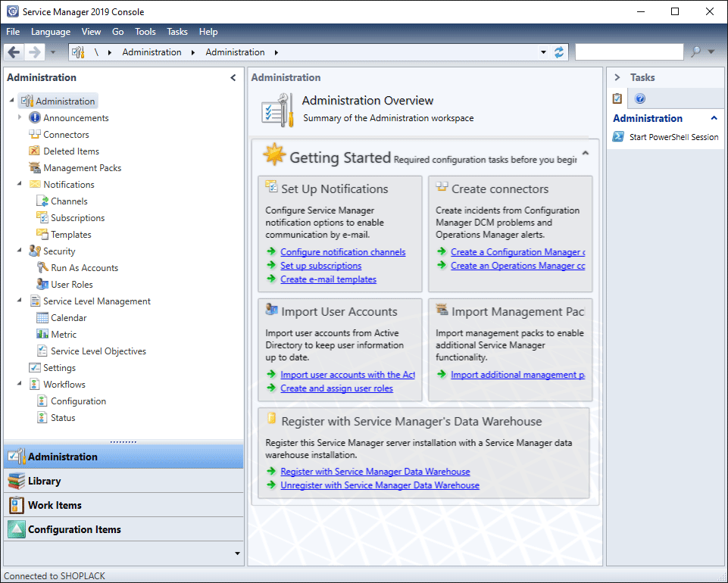Open the Help menu

(208, 32)
